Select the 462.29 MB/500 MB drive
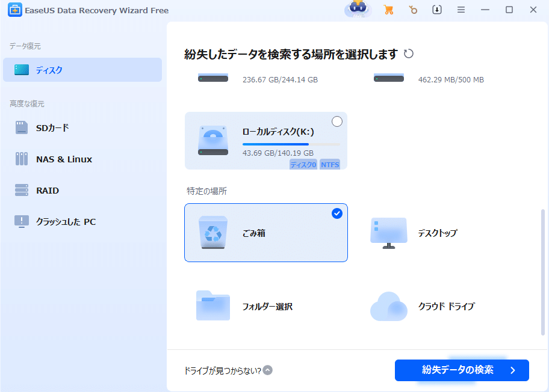549x392 pixels. point(451,80)
